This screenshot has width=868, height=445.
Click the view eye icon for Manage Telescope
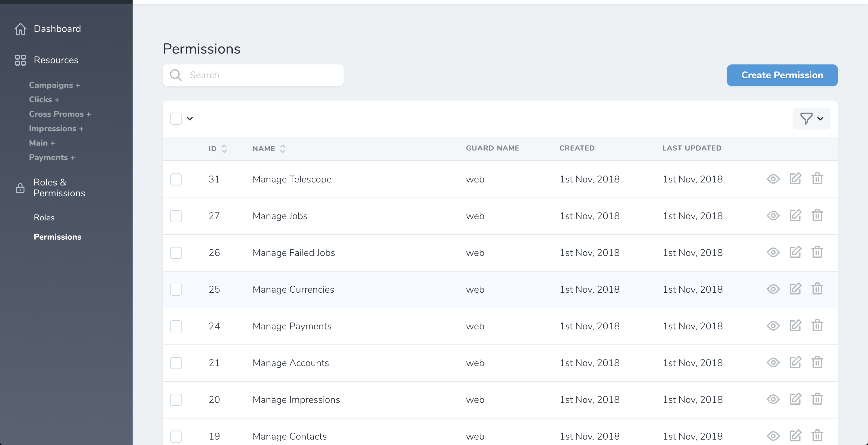click(773, 179)
